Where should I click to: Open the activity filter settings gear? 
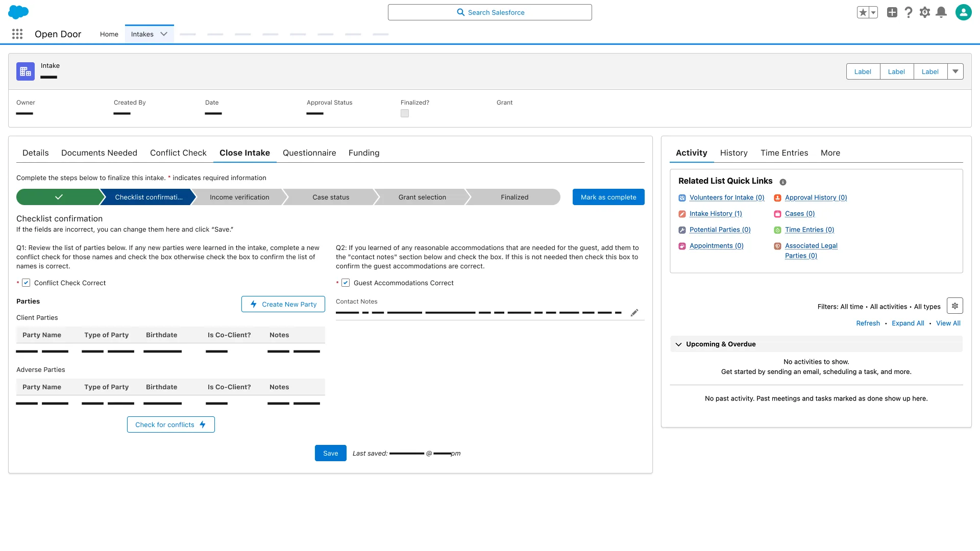[955, 306]
